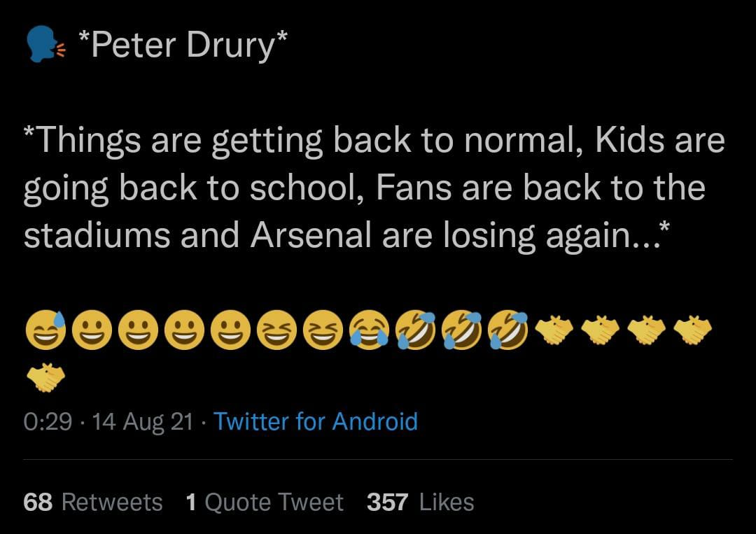Click the 0:29 timestamp
The image size is (756, 534).
pos(48,422)
